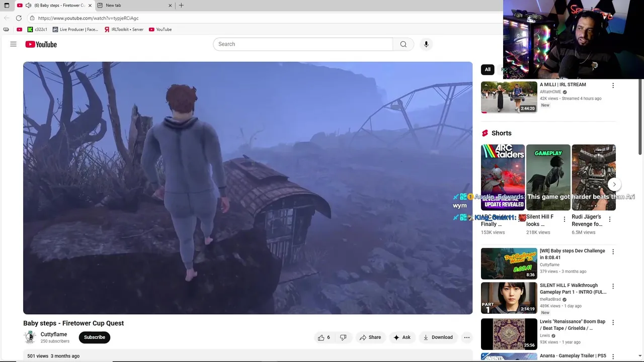Open the GAMEPLAY Silent Hill F short
Screen dimensions: 644x362
coord(548,177)
